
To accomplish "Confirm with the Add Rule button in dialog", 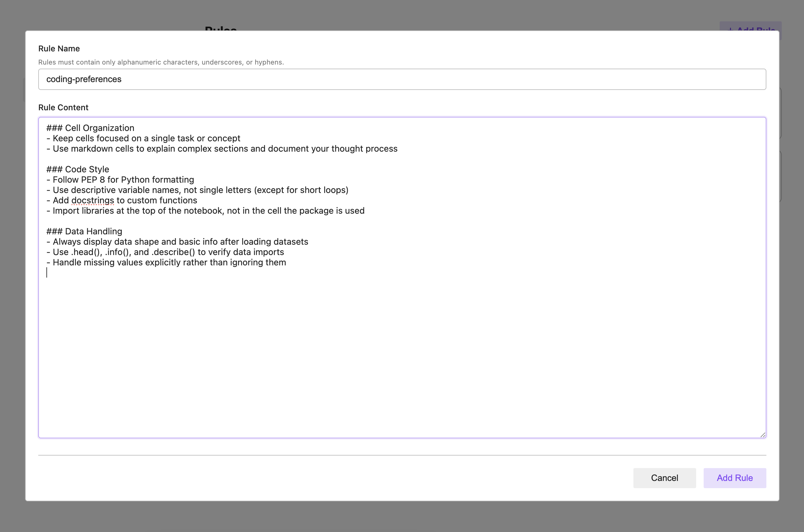I will pos(734,478).
